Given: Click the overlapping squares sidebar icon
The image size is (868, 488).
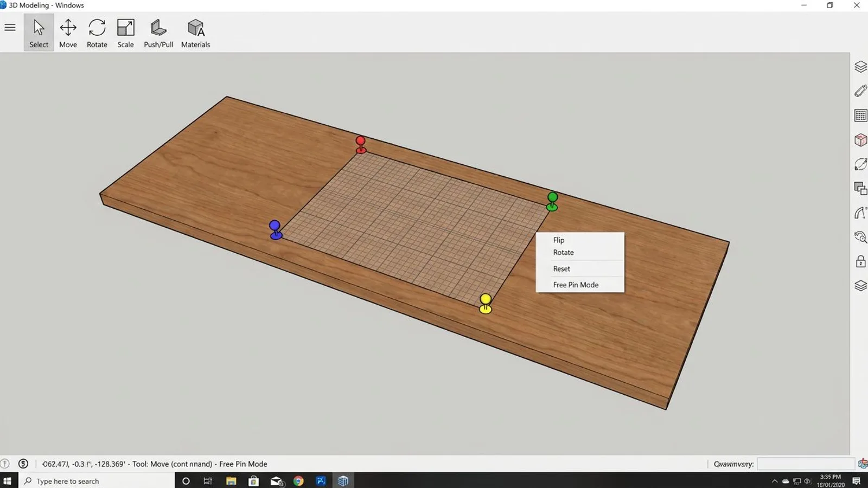Looking at the screenshot, I should tap(860, 188).
